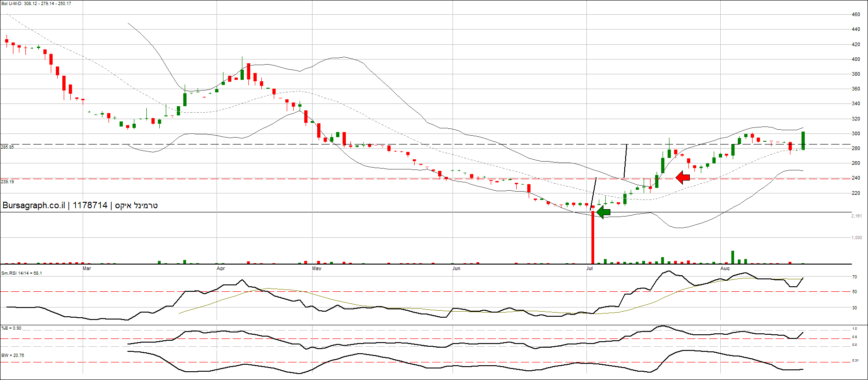Screen dimensions: 868x380
Task: Click the 1,080 volume axis label
Action: pos(856,238)
